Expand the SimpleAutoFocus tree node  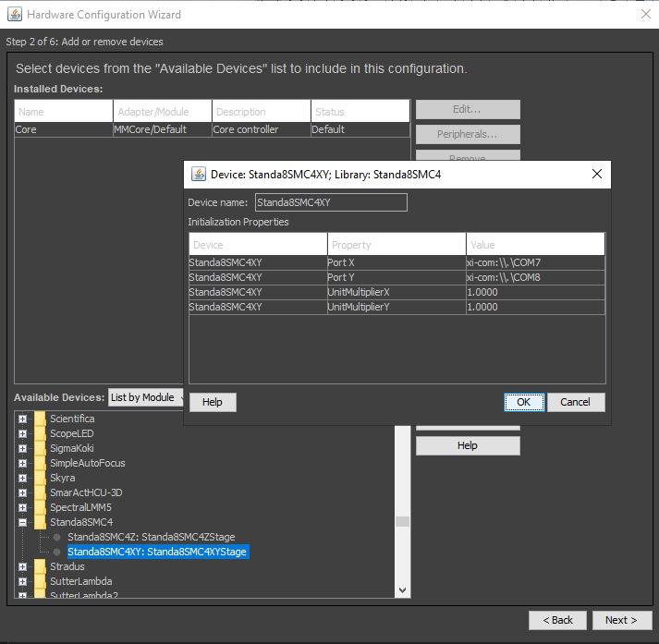click(23, 463)
